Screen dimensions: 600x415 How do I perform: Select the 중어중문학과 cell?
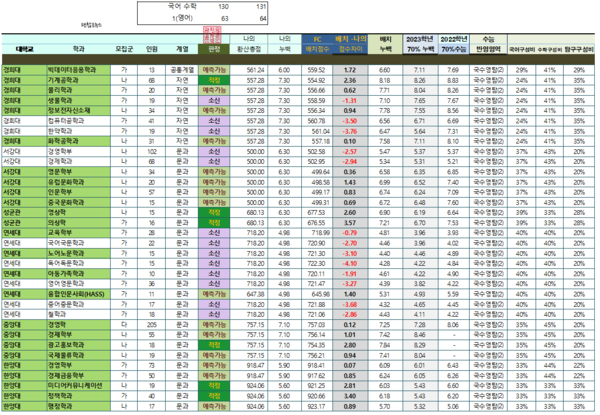pyautogui.click(x=78, y=304)
